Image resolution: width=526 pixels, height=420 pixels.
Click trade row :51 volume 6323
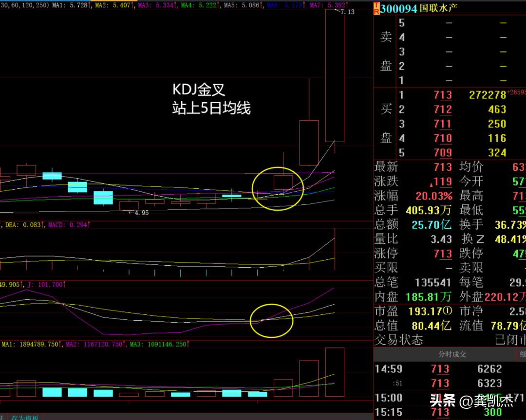click(x=489, y=383)
